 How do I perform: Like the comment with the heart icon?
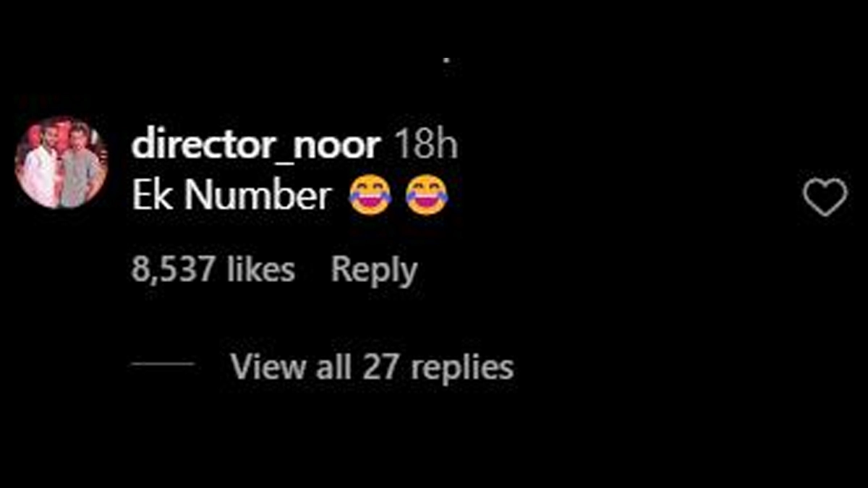coord(825,197)
